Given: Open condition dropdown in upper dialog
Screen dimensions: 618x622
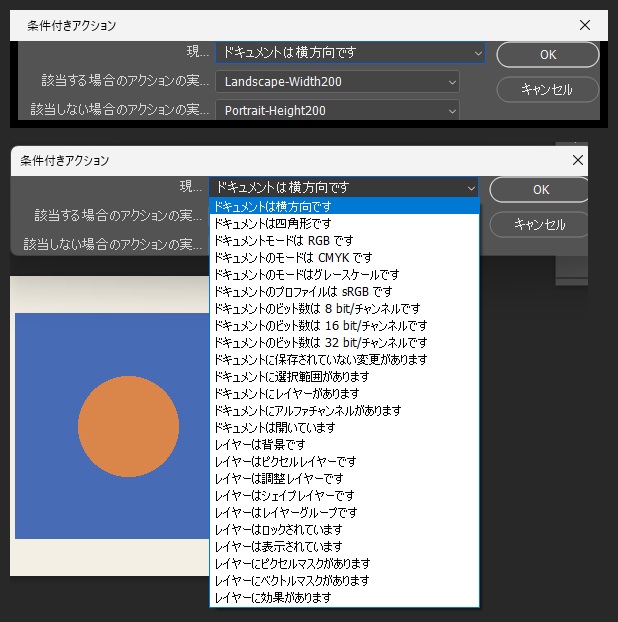Looking at the screenshot, I should tap(350, 53).
